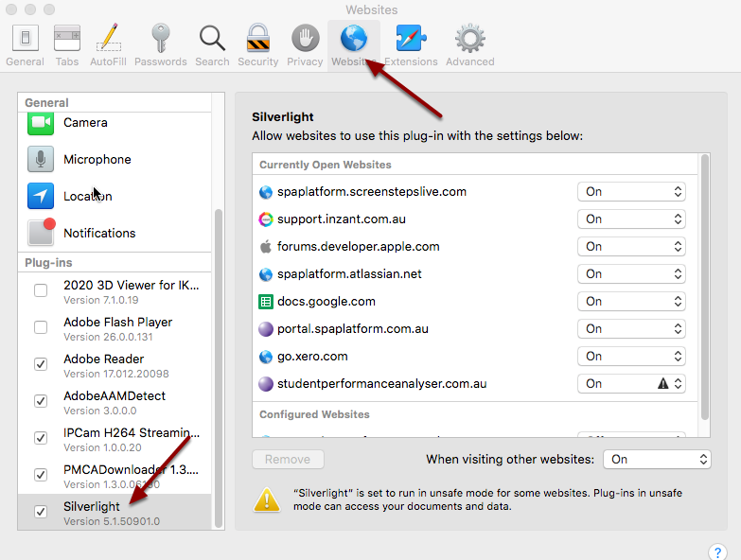Click purple icon for portal.spaplatform.com.au
Image resolution: width=741 pixels, height=560 pixels.
[266, 329]
